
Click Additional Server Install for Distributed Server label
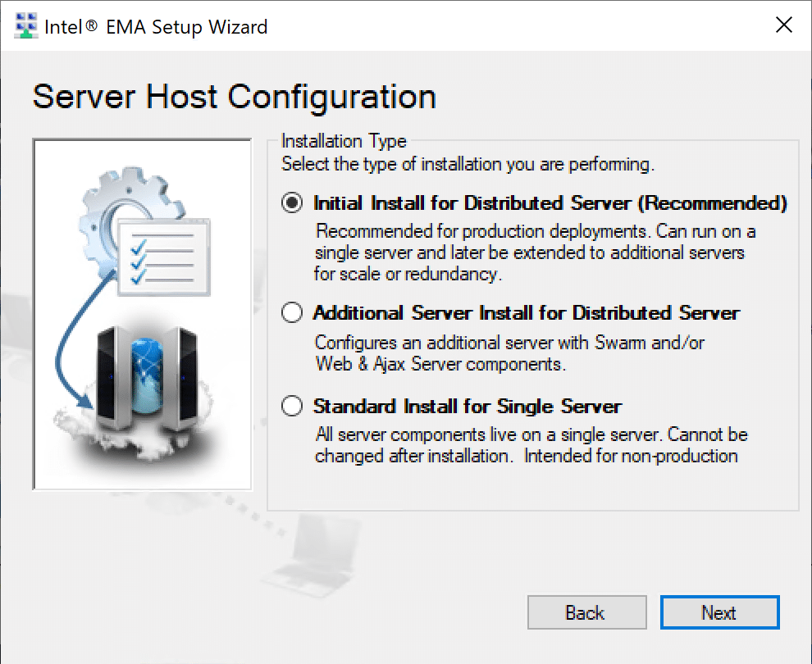pos(527,312)
